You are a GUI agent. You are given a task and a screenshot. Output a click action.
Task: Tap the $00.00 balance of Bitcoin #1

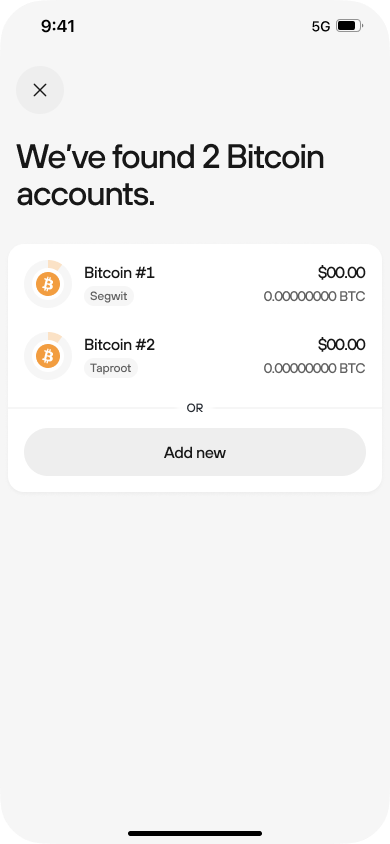point(342,273)
